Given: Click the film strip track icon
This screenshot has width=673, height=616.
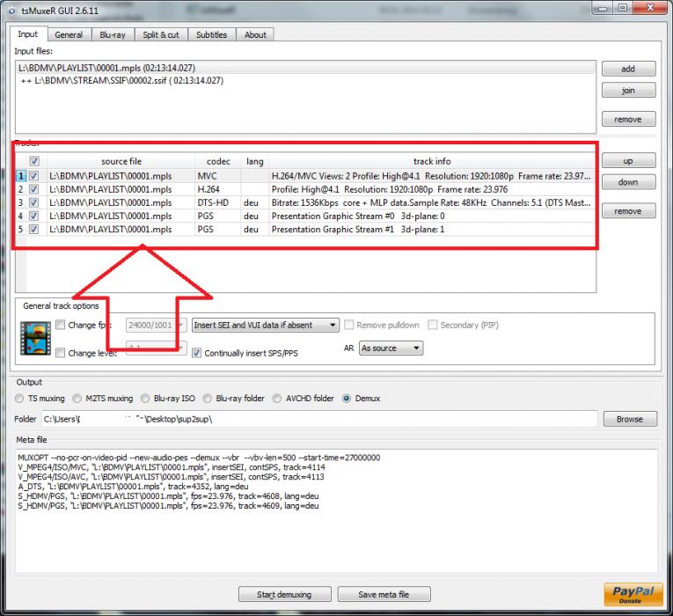Looking at the screenshot, I should pos(35,338).
